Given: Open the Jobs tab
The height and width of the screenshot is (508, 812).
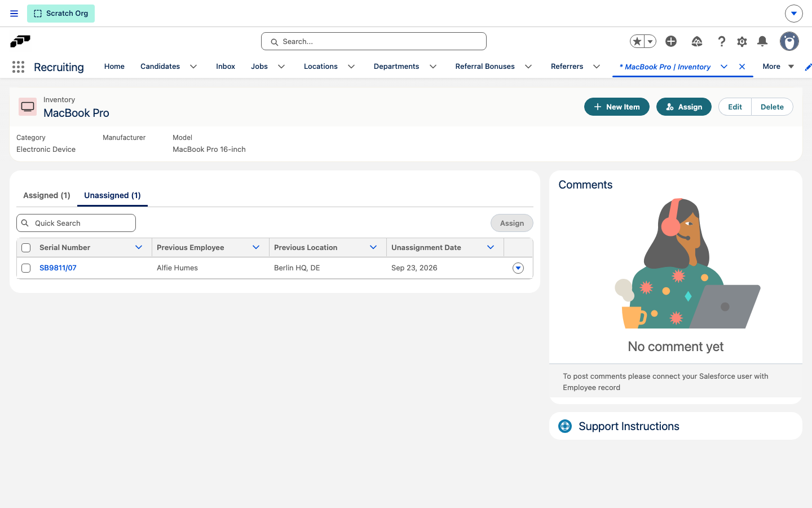Looking at the screenshot, I should coord(259,67).
